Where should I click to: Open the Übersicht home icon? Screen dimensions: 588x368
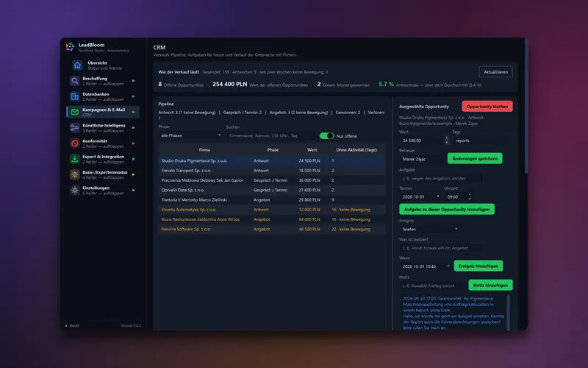pyautogui.click(x=77, y=66)
